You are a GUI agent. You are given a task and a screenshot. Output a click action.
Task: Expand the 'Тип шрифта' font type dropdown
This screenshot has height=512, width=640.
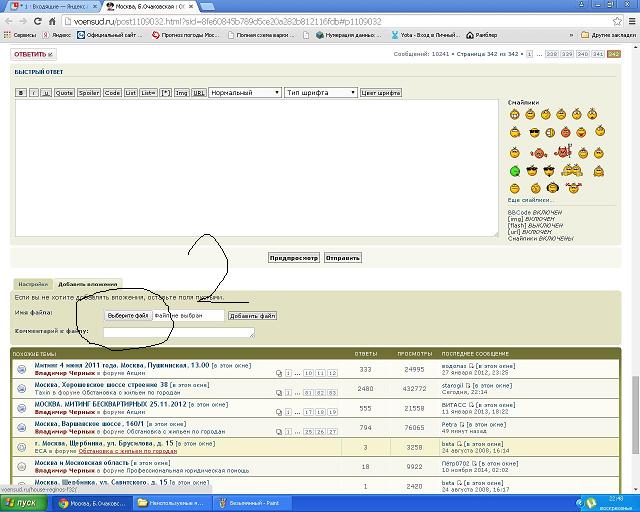coord(320,92)
